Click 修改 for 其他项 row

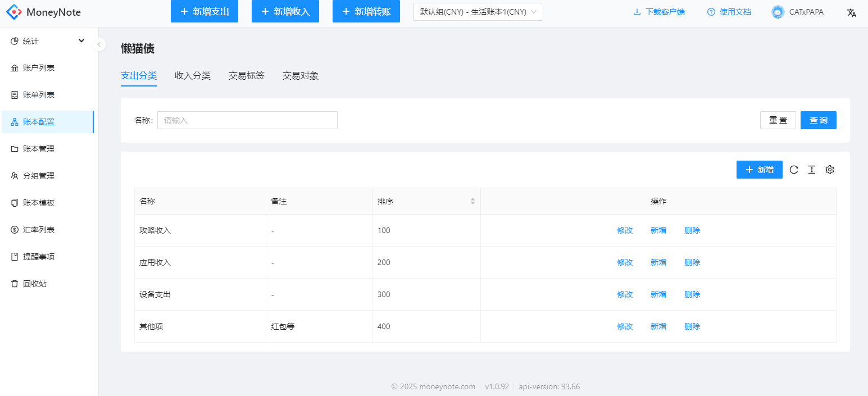[625, 326]
